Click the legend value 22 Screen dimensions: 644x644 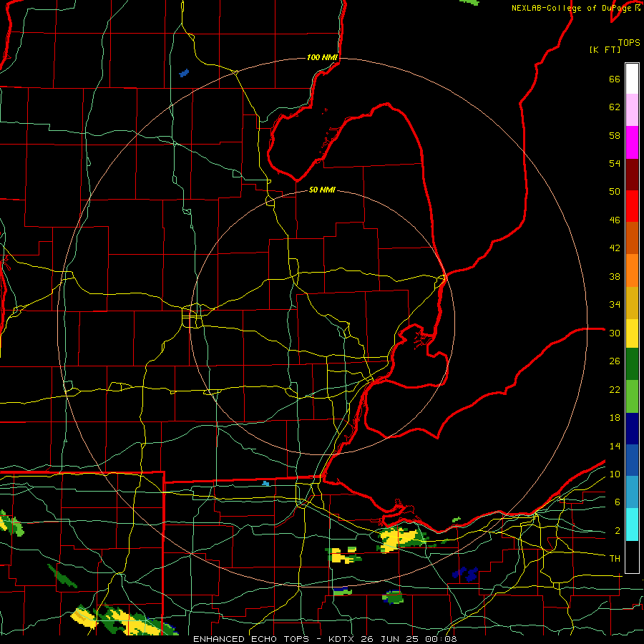click(615, 389)
